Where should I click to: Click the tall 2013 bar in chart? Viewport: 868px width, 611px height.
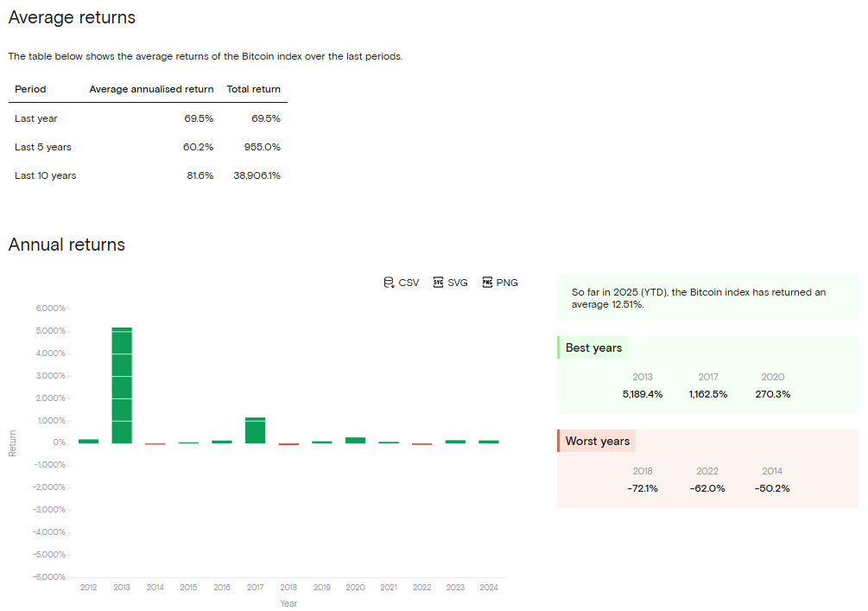(x=122, y=385)
